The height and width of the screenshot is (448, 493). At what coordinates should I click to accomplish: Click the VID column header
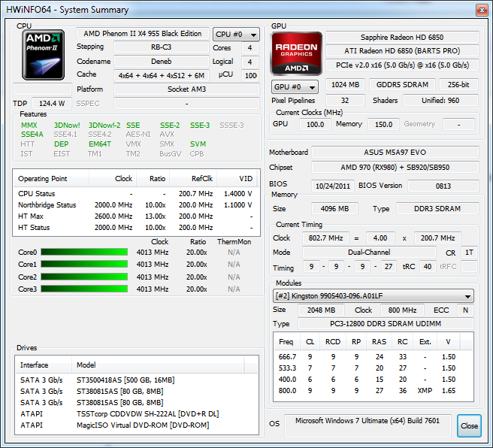click(237, 179)
